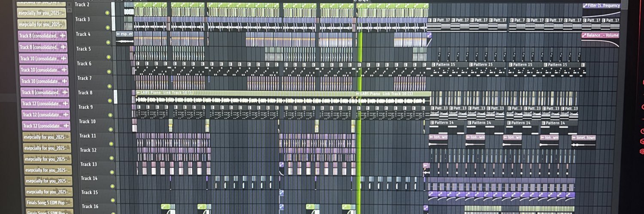Screen dimensions: 644x214
Task: Mute Track 3 using its green LED
Action: tap(108, 27)
